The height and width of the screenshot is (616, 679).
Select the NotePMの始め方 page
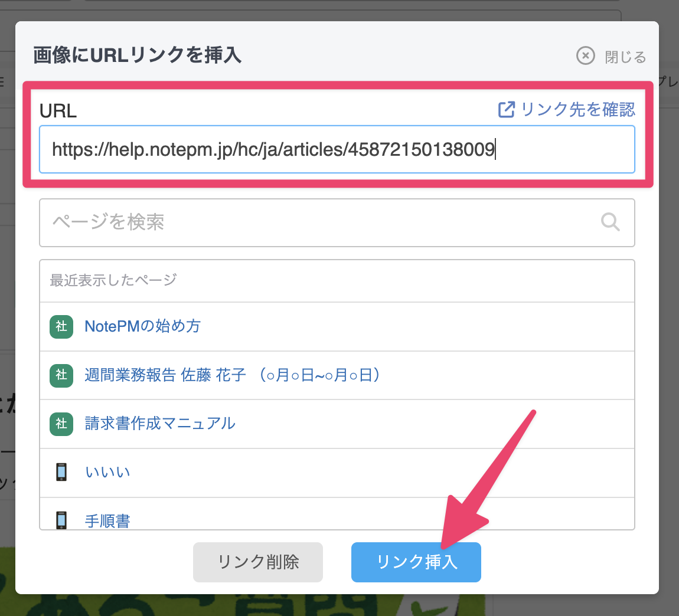142,326
